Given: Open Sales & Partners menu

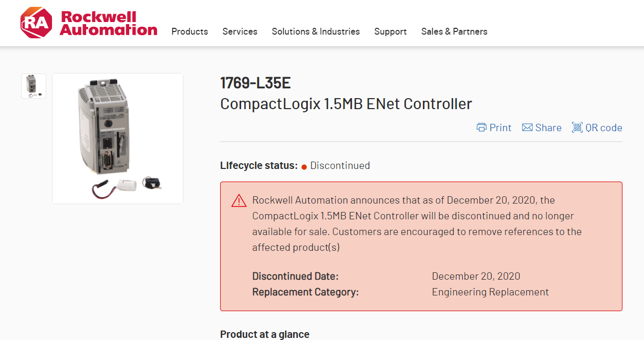Looking at the screenshot, I should click(454, 31).
